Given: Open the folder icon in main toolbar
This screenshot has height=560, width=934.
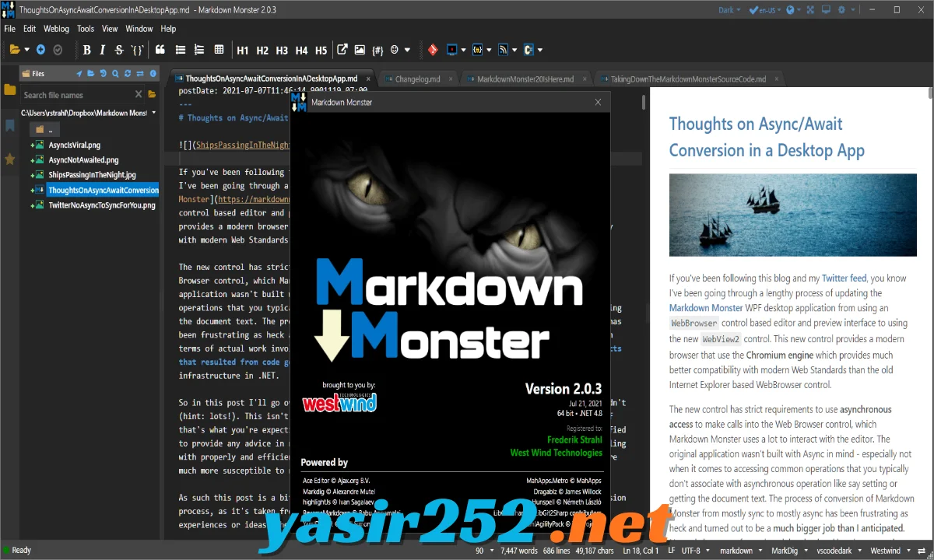Looking at the screenshot, I should click(15, 50).
